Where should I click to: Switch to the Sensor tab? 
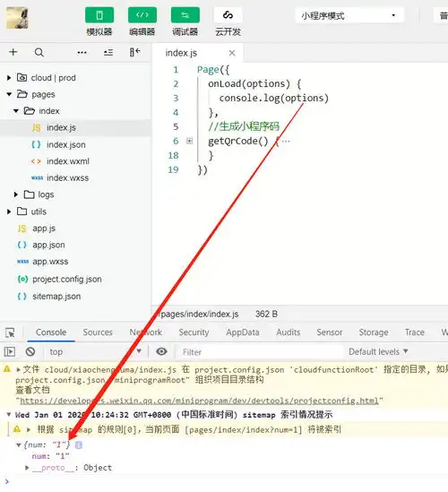pyautogui.click(x=330, y=332)
